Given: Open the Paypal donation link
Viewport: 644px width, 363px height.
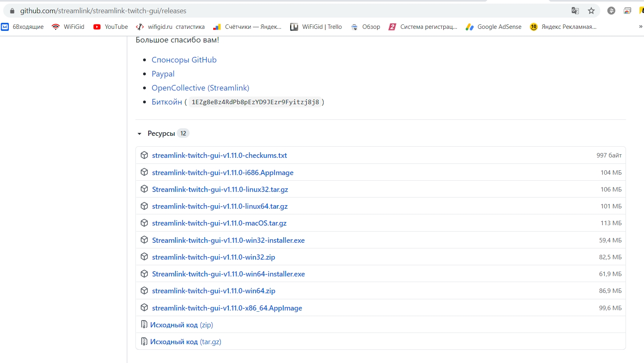Looking at the screenshot, I should click(163, 74).
